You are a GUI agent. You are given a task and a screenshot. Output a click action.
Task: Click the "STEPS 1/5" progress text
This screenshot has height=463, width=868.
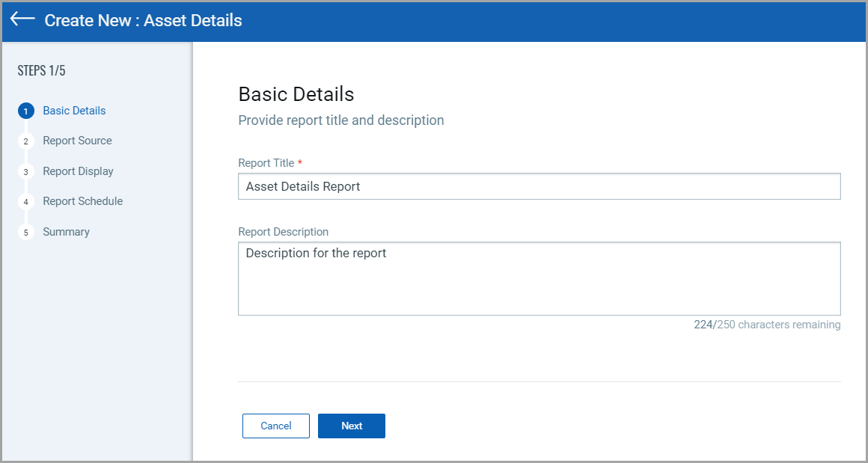41,71
